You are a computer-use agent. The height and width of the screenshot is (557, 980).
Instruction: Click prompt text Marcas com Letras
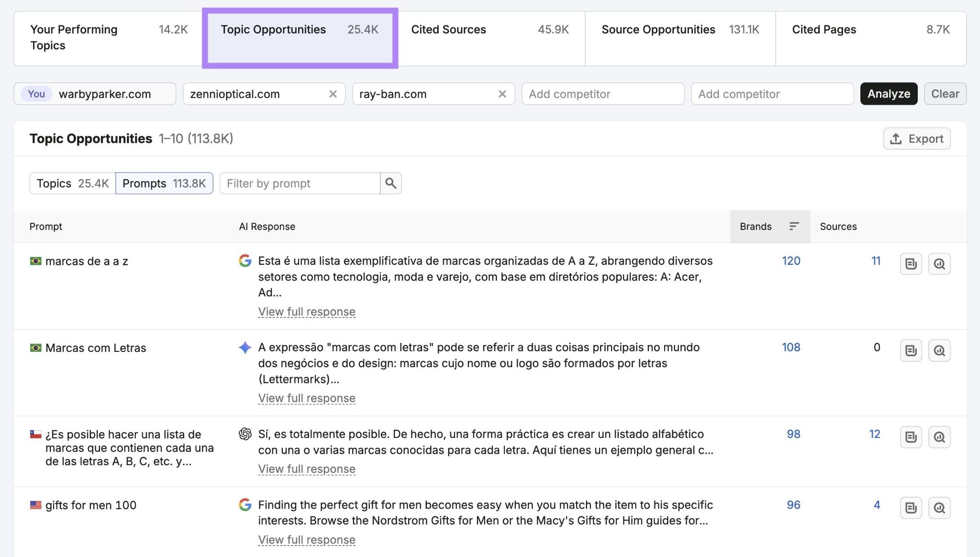pos(96,348)
